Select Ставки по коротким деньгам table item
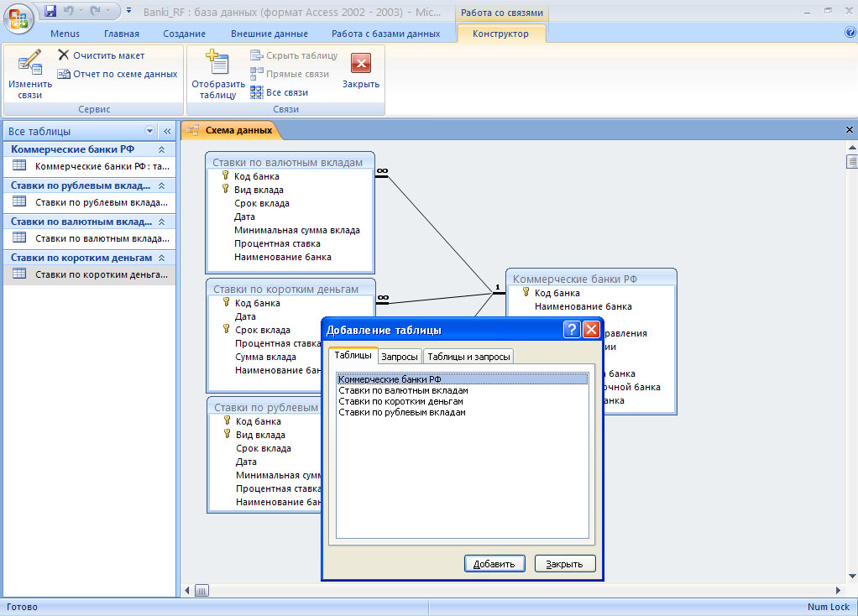This screenshot has height=616, width=858. (90, 274)
